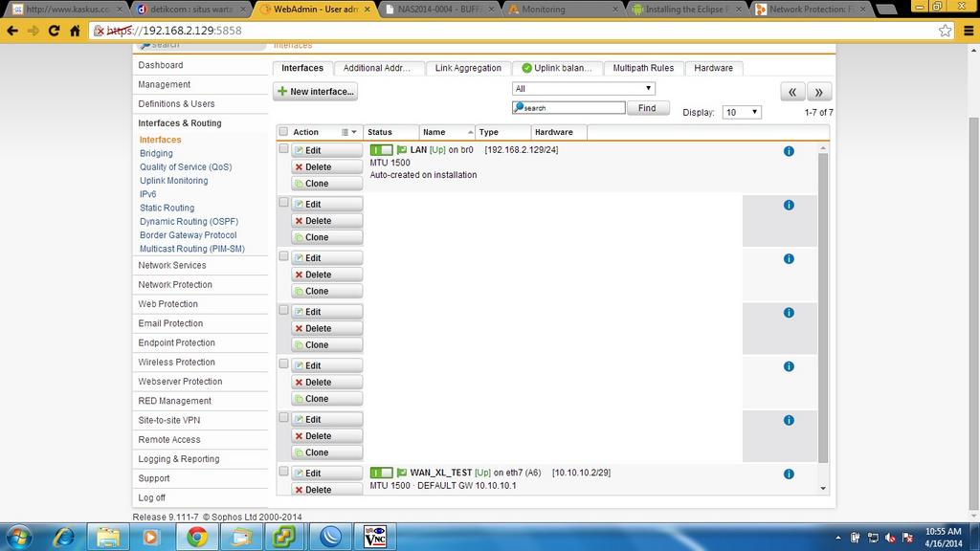The width and height of the screenshot is (980, 551).
Task: Check the select-all checkbox in Action header
Action: [x=283, y=132]
